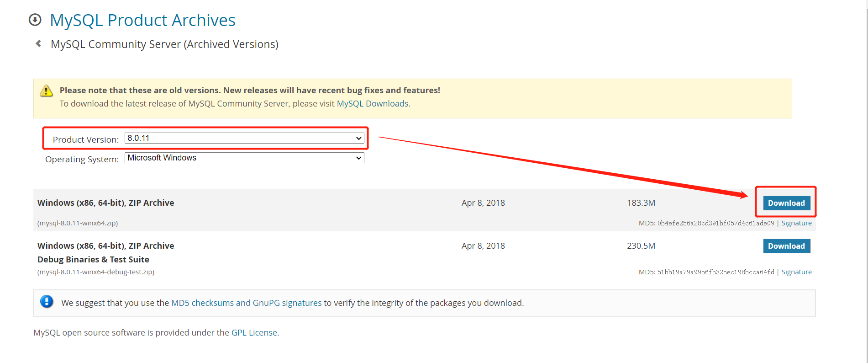Open Signature link for mysql-8.0.11-winx64.zip
The height and width of the screenshot is (363, 868).
[796, 223]
